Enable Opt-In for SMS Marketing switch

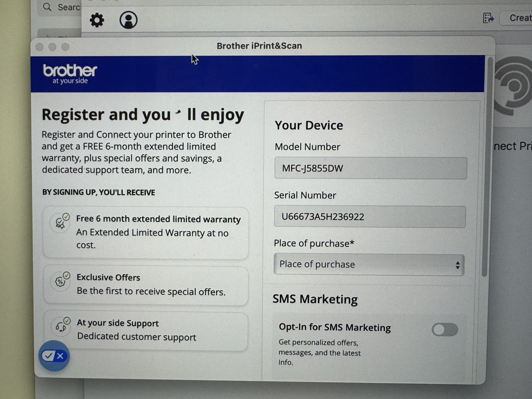(445, 329)
